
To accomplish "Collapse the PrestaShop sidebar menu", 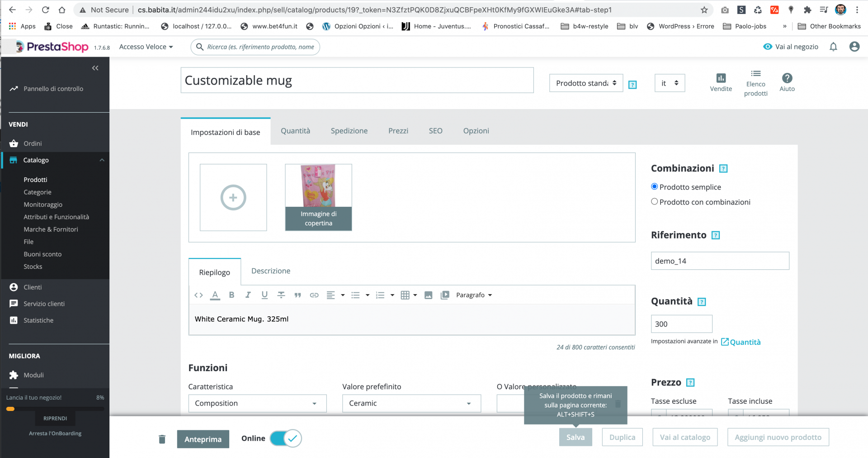I will tap(95, 68).
